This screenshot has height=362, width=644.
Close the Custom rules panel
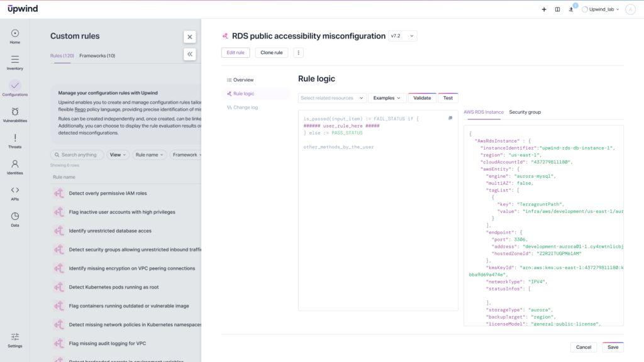point(190,37)
